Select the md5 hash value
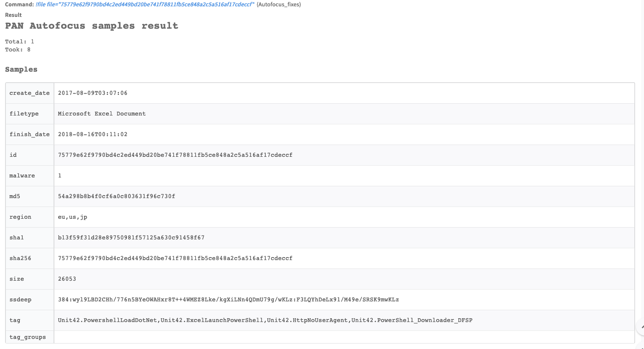 pyautogui.click(x=116, y=196)
